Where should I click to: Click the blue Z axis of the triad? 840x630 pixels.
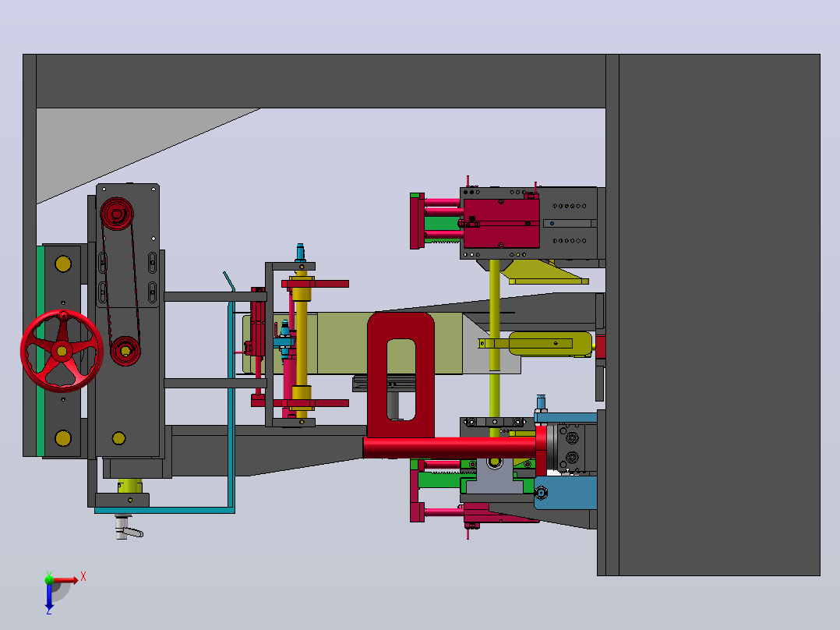click(x=49, y=597)
